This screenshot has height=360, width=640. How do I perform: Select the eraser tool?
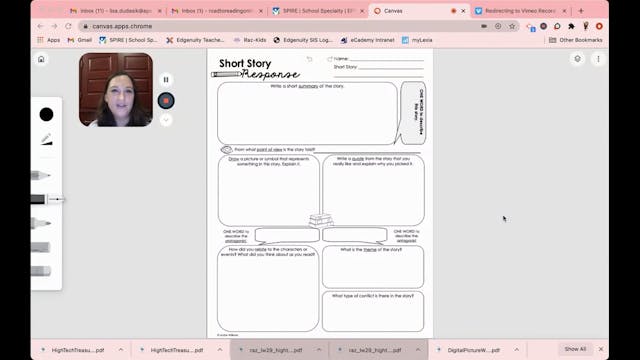tap(41, 271)
